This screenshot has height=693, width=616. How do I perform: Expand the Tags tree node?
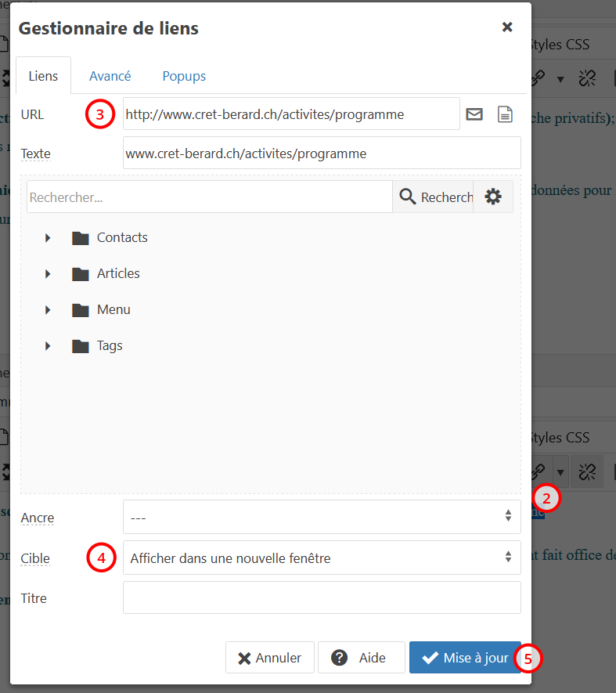pyautogui.click(x=48, y=346)
